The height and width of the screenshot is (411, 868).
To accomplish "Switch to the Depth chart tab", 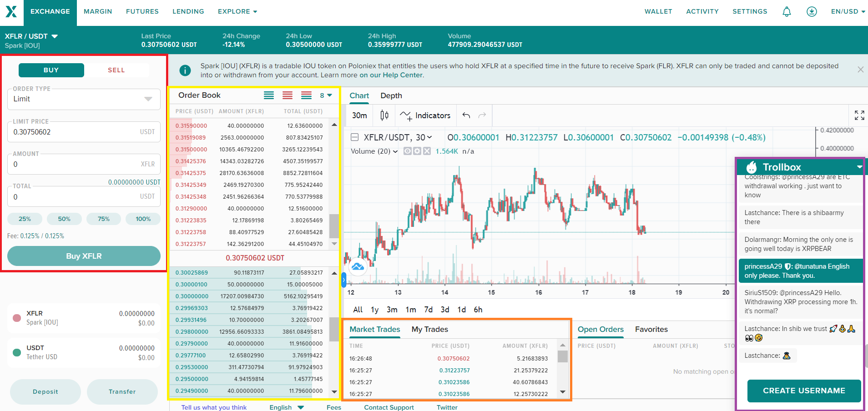I will 391,95.
